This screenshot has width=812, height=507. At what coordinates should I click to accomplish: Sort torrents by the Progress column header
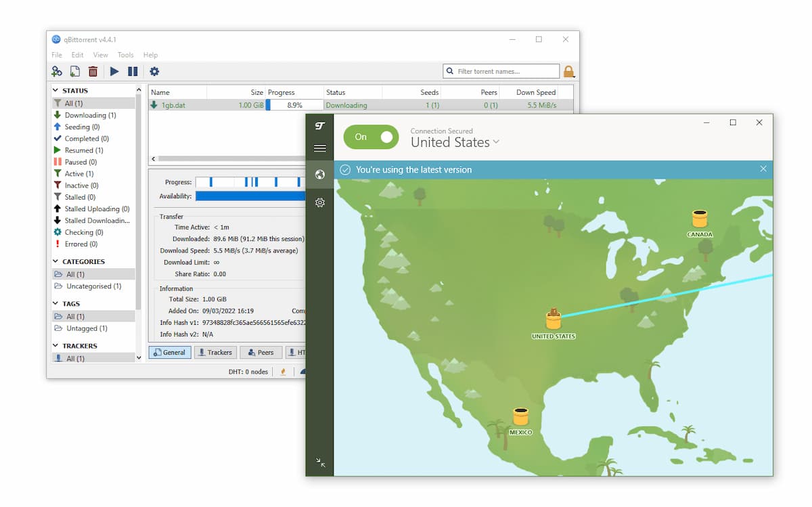point(294,92)
